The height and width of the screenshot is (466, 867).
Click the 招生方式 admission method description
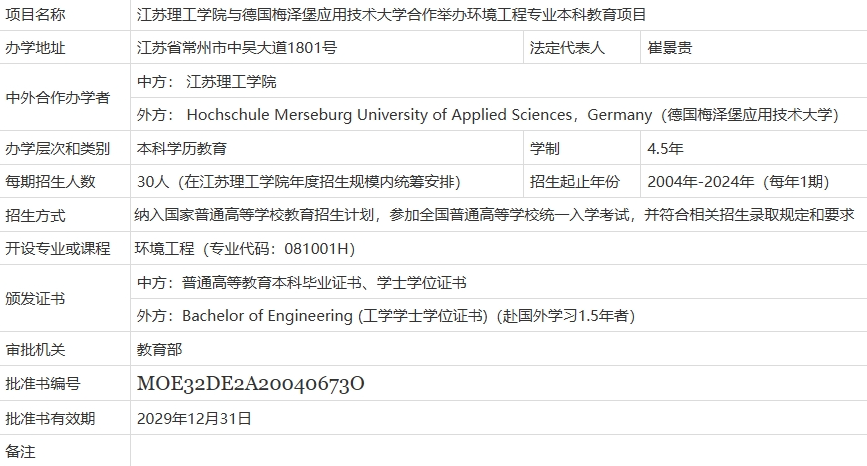coord(494,215)
